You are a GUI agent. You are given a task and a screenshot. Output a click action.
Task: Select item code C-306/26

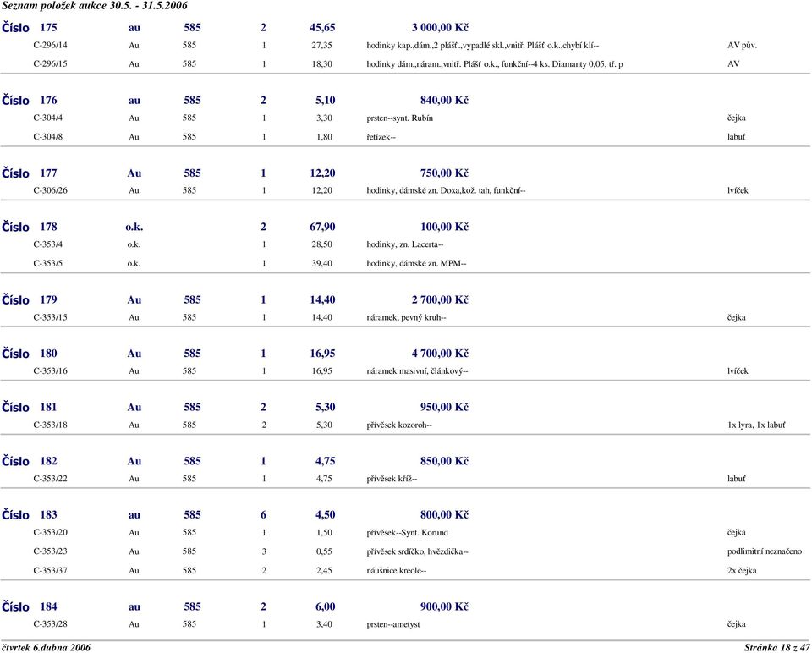pos(51,190)
